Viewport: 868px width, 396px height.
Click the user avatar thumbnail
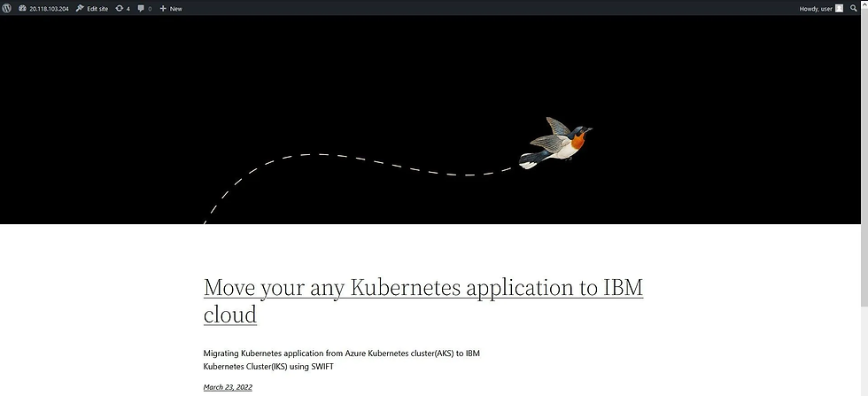click(x=840, y=8)
